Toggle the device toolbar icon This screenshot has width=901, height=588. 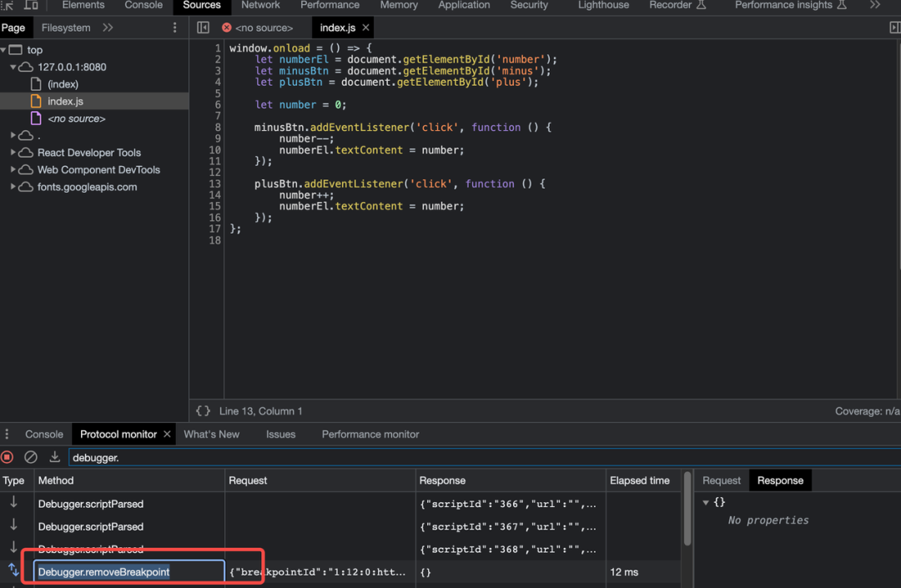(x=31, y=5)
